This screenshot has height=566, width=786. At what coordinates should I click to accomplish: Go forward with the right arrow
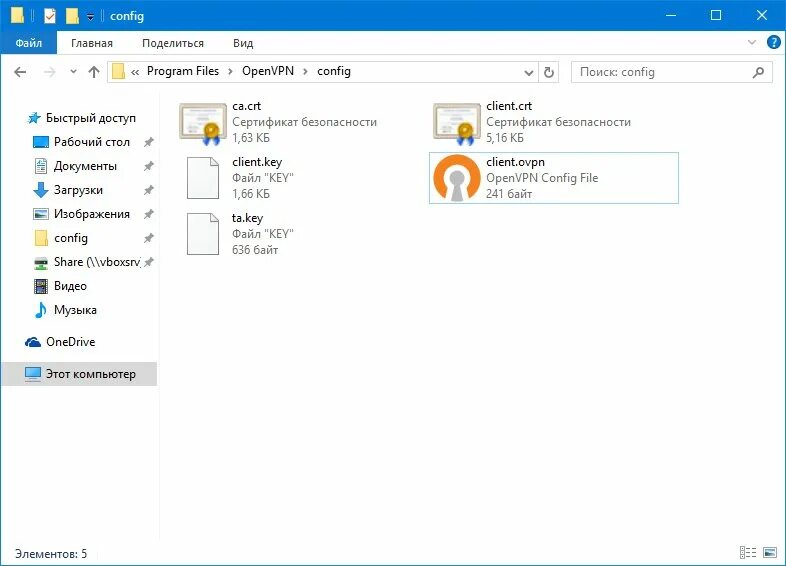[x=49, y=72]
